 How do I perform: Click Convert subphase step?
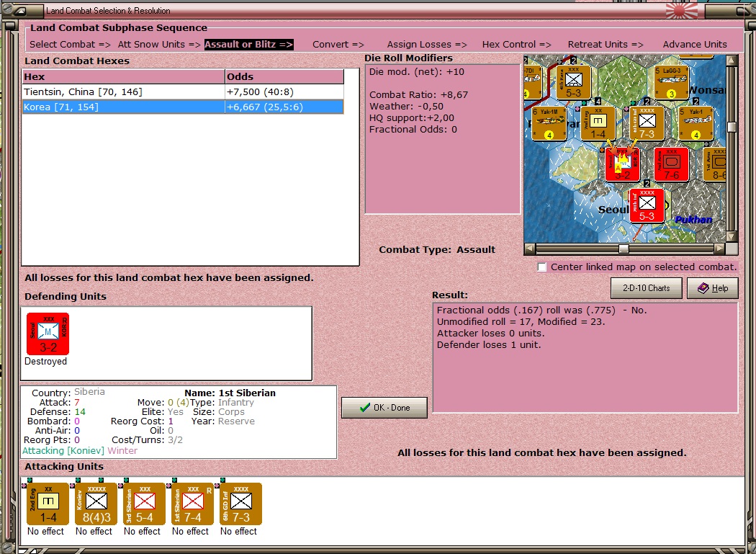tap(338, 45)
